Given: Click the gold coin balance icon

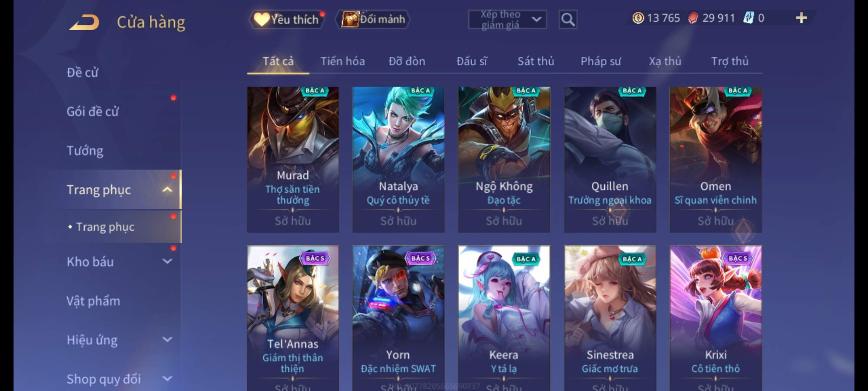Looking at the screenshot, I should [638, 18].
